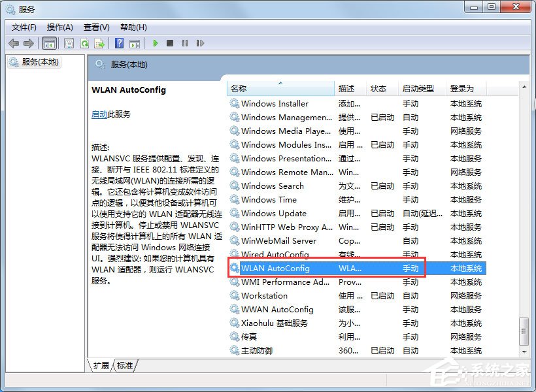The width and height of the screenshot is (536, 392).
Task: Start the service with green play icon
Action: pyautogui.click(x=155, y=43)
